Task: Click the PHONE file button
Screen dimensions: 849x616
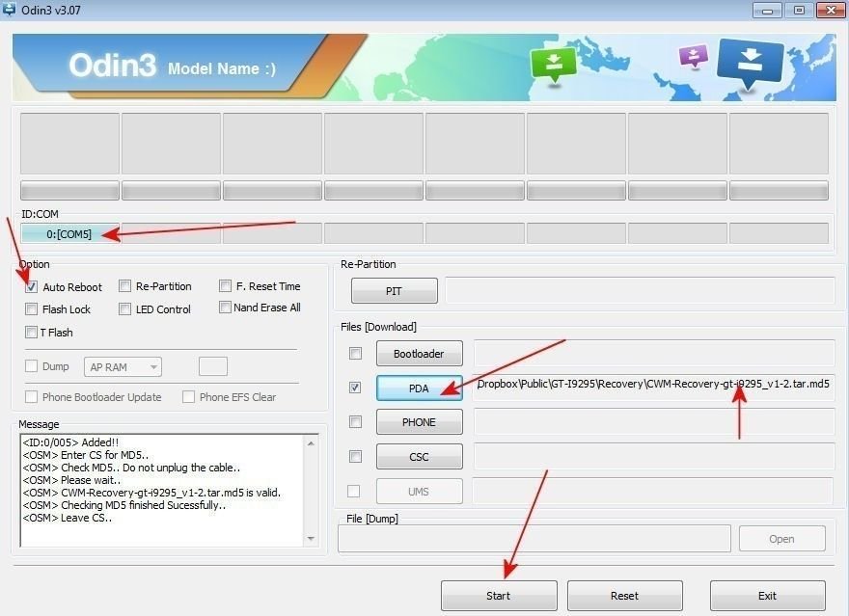Action: (x=420, y=422)
